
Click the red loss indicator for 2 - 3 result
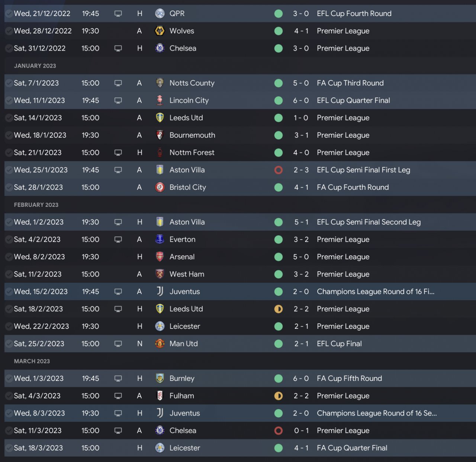pyautogui.click(x=278, y=170)
